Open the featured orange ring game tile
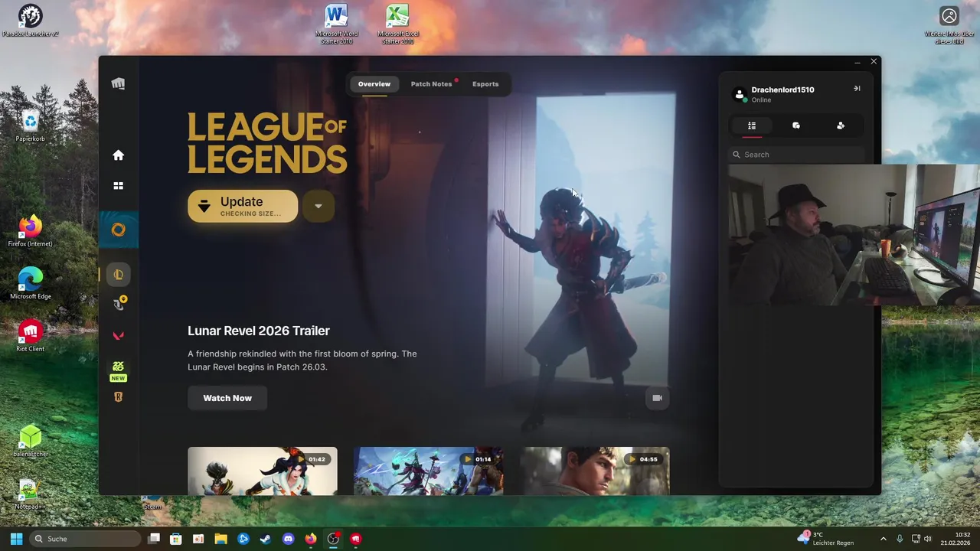Screen dimensions: 980x551 (x=119, y=230)
